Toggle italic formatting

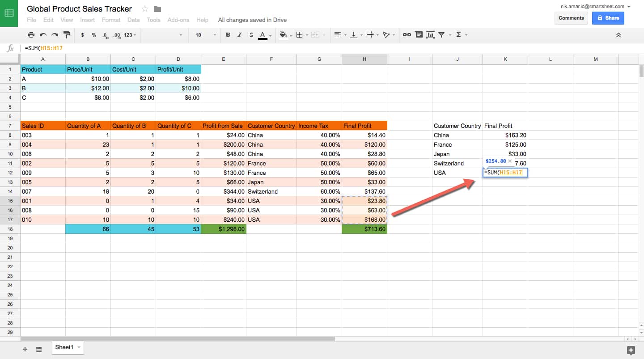coord(240,35)
